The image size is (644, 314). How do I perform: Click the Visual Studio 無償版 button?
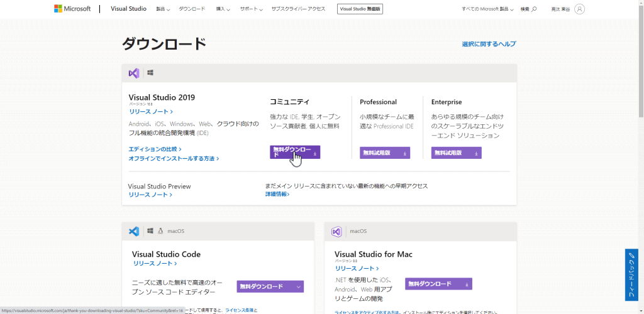coord(360,9)
